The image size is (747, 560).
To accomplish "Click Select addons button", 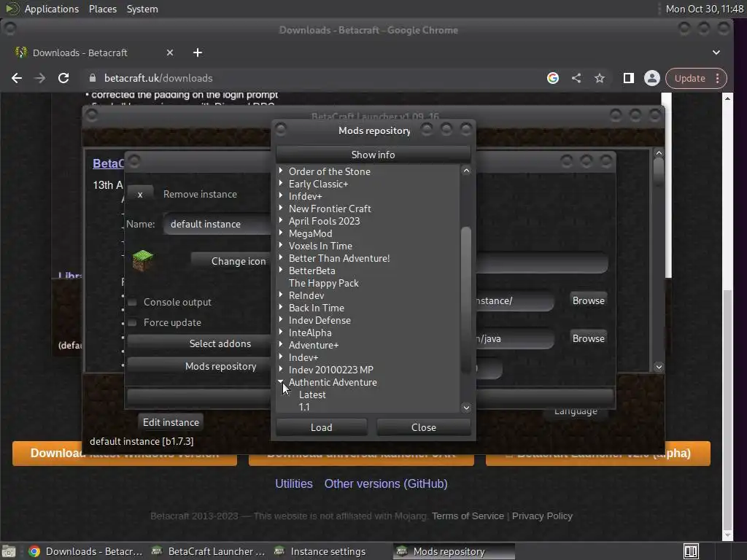I will point(199,343).
